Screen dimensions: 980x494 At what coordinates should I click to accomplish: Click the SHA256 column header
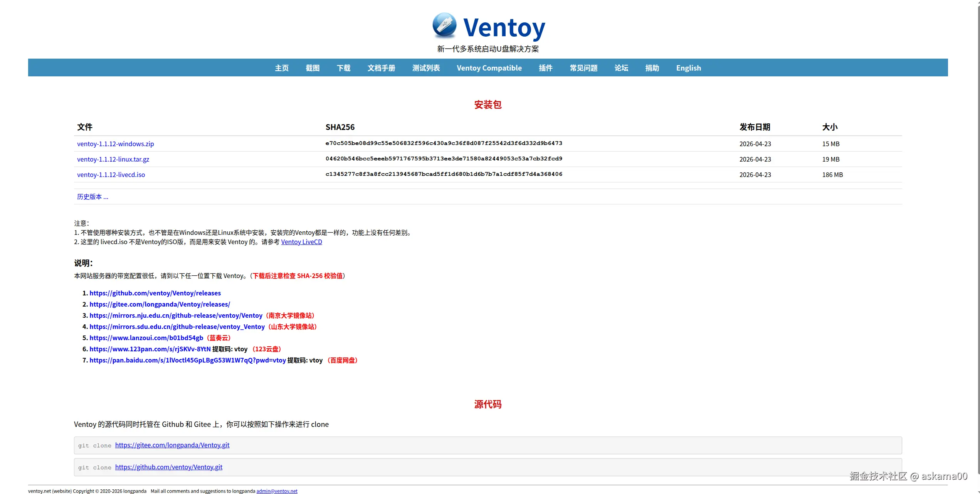tap(340, 127)
